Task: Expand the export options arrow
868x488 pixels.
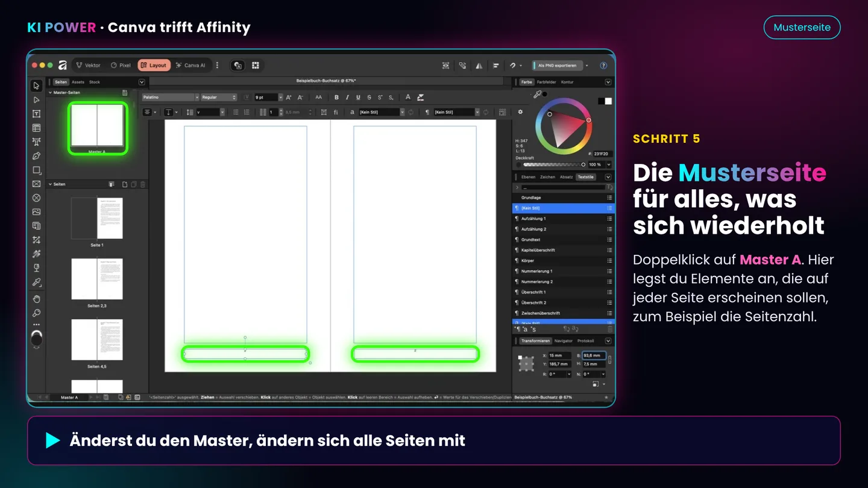Action: [x=587, y=65]
